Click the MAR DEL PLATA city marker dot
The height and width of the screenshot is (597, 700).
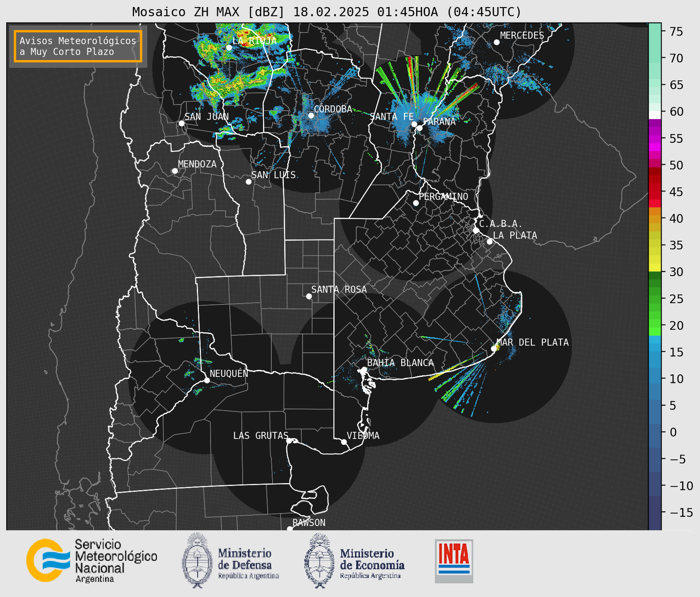pyautogui.click(x=494, y=349)
